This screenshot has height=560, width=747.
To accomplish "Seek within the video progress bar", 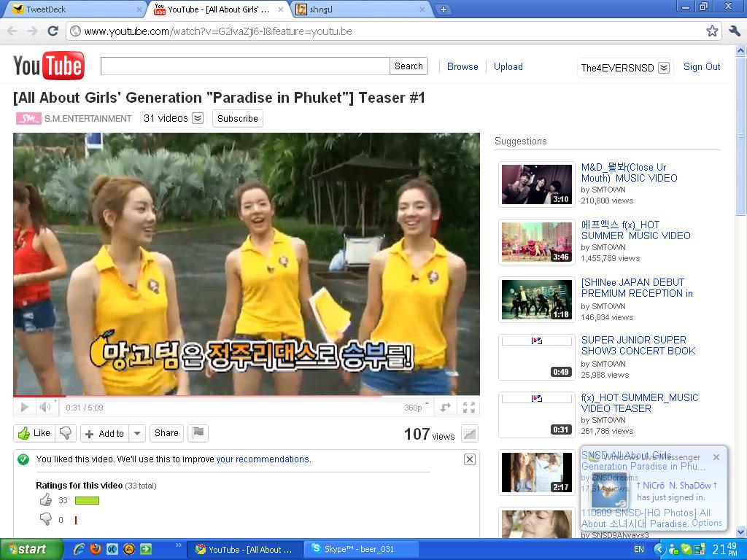I will pos(247,396).
